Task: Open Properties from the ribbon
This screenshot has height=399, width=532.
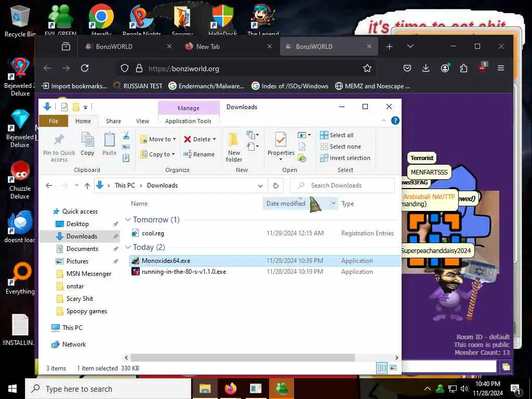Action: [x=281, y=146]
